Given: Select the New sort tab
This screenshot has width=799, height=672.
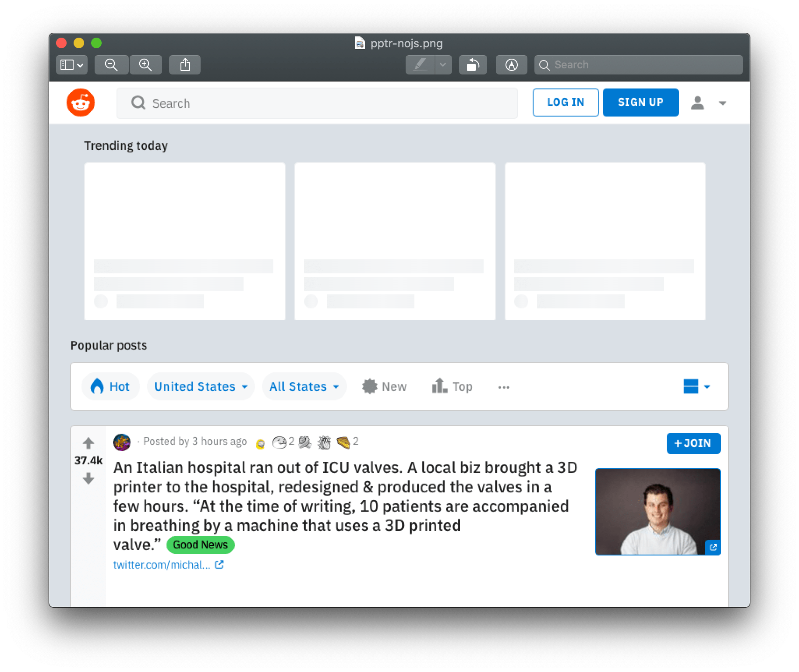Looking at the screenshot, I should click(x=384, y=386).
